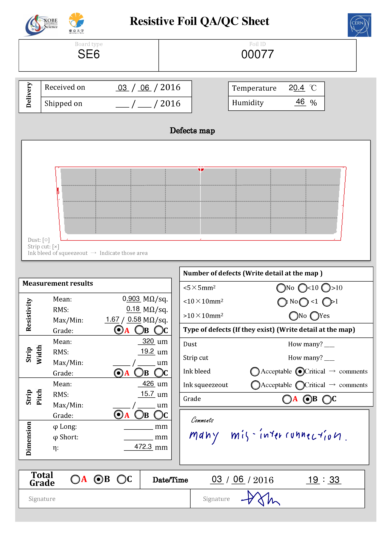
Task: Select Strip Width grade A radio button
Action: [118, 373]
